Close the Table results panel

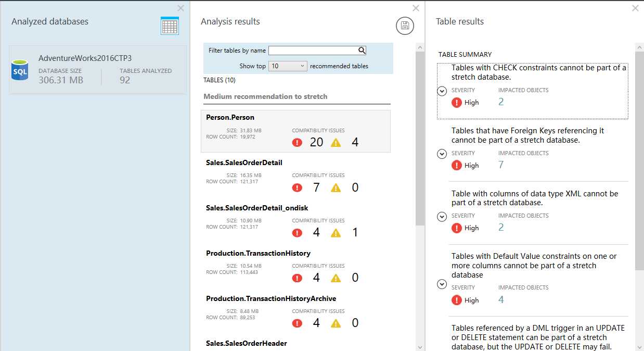(x=635, y=8)
